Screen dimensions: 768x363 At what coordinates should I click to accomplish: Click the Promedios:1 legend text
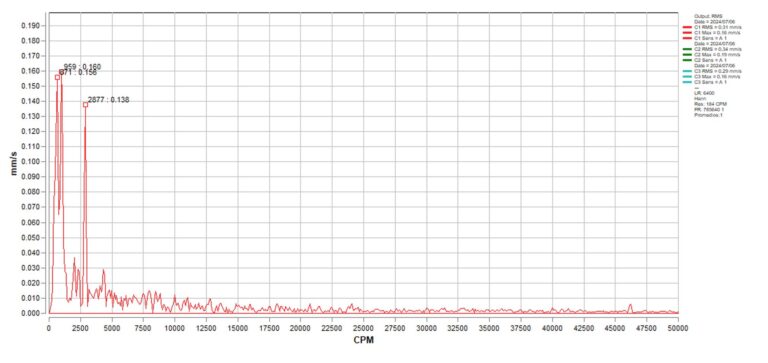(708, 115)
